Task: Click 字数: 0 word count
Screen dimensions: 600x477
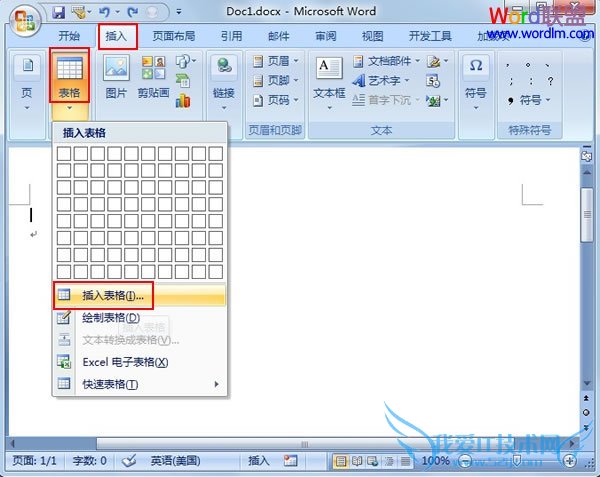Action: (90, 461)
